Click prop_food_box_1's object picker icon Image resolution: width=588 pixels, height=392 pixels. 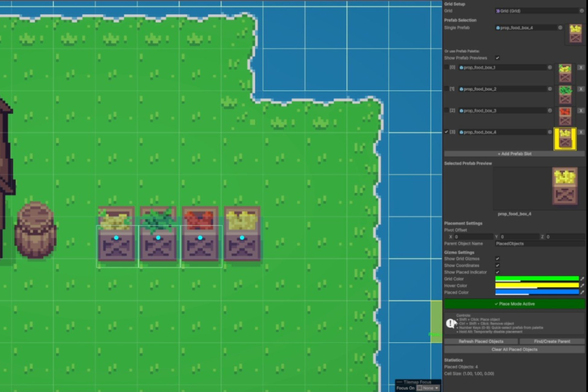549,68
